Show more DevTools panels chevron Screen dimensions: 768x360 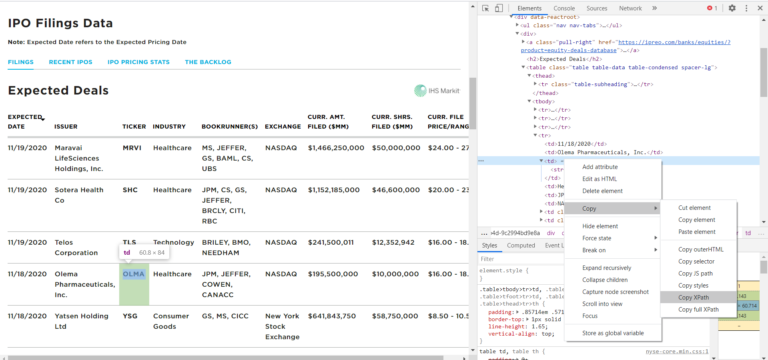pos(654,8)
